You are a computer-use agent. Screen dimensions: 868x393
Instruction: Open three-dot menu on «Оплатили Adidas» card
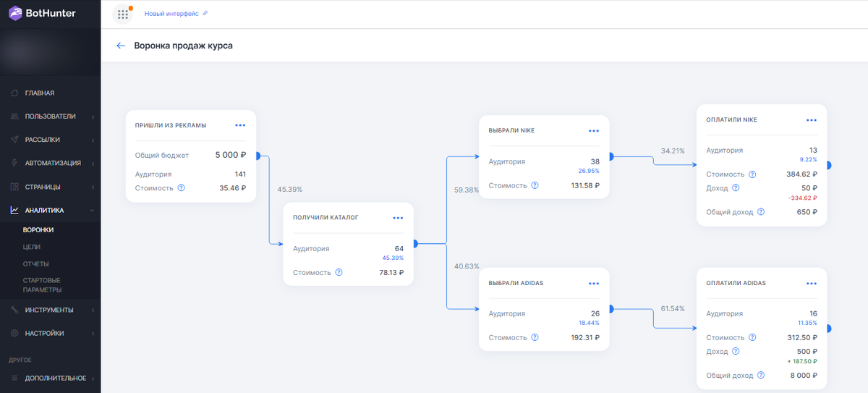point(812,283)
